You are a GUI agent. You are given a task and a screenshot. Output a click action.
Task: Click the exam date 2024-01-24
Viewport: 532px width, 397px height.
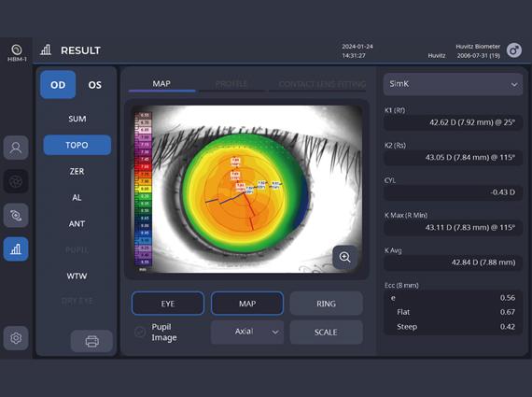(357, 47)
